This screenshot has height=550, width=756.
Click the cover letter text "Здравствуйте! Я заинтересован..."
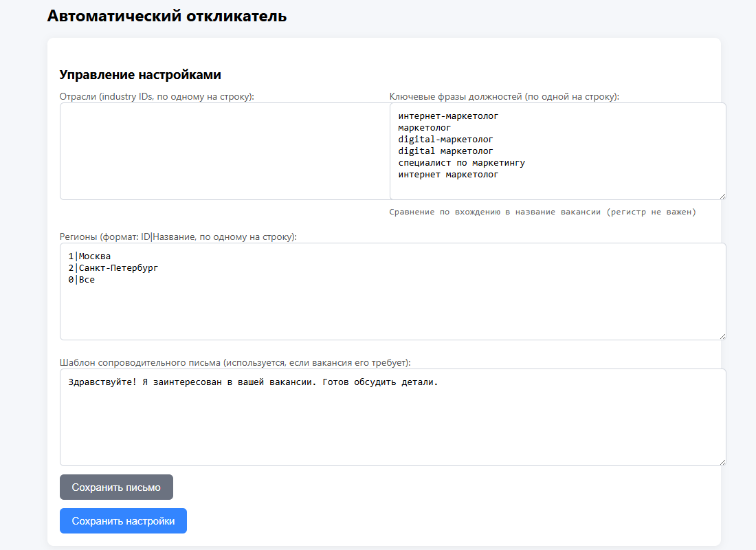click(x=253, y=382)
